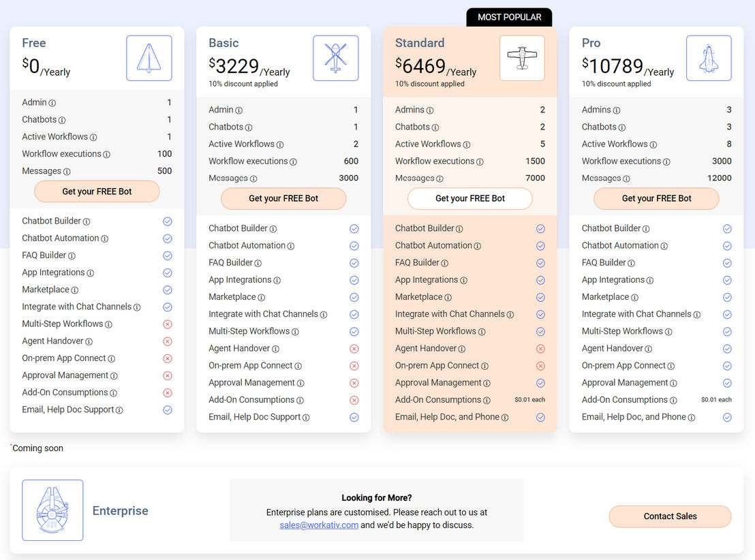Click the Enterprise spaceship icon
Image resolution: width=755 pixels, height=560 pixels.
[52, 510]
